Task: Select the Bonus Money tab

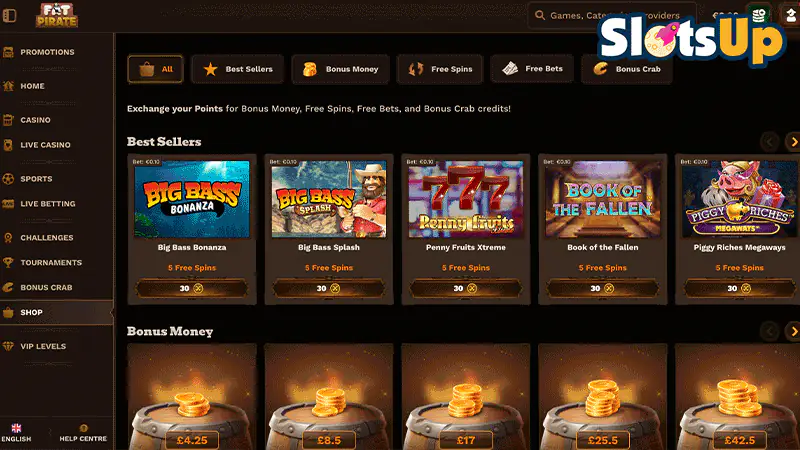Action: click(x=340, y=69)
